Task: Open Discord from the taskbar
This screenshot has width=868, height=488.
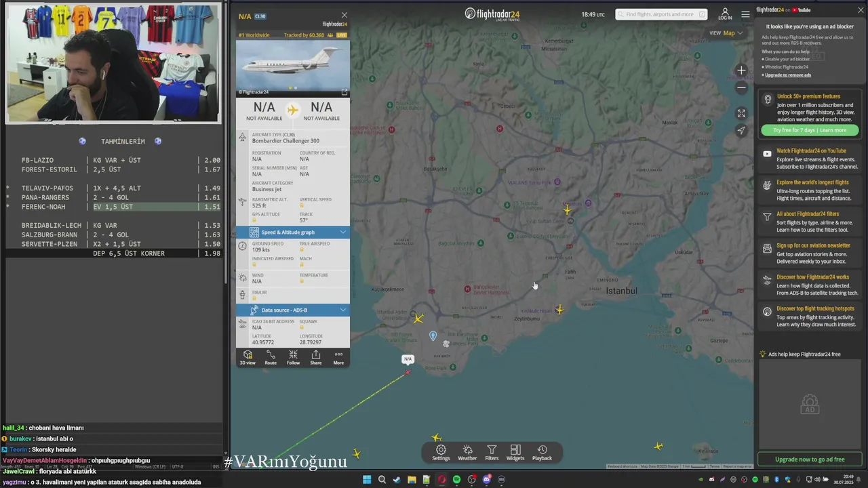Action: coord(486,479)
